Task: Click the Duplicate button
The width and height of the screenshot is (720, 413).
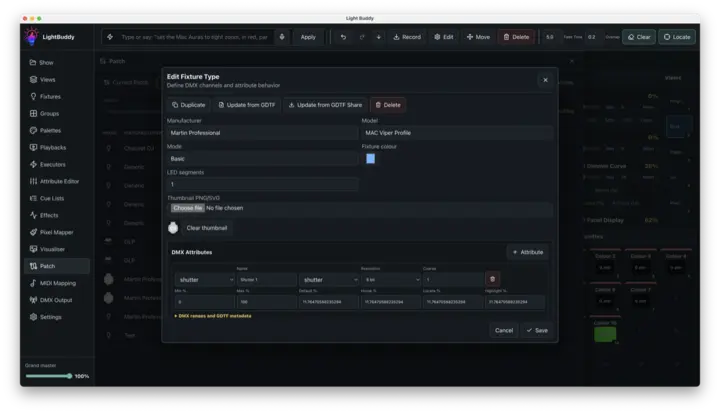Action: coord(188,105)
